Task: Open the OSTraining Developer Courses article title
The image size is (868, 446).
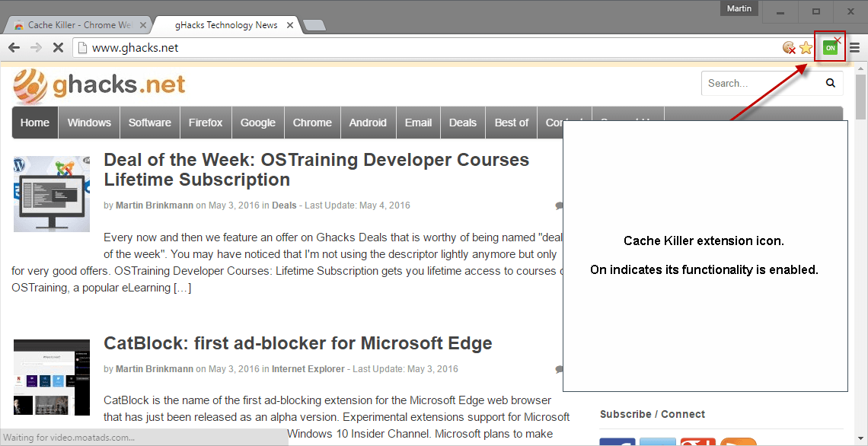Action: (316, 169)
